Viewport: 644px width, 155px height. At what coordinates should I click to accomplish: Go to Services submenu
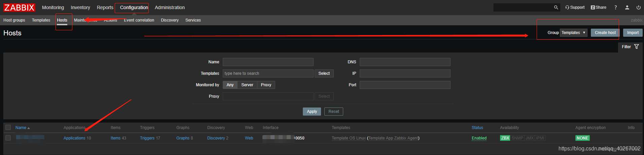click(193, 20)
